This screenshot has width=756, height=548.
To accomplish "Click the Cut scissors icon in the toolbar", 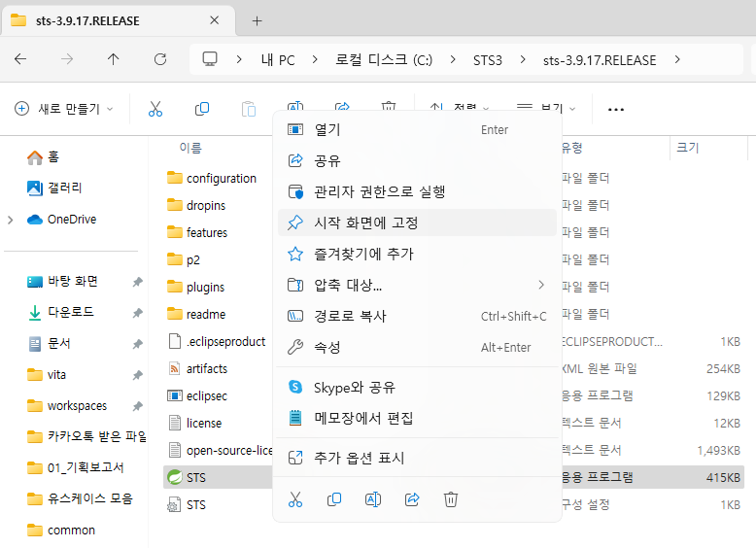I will coord(155,109).
